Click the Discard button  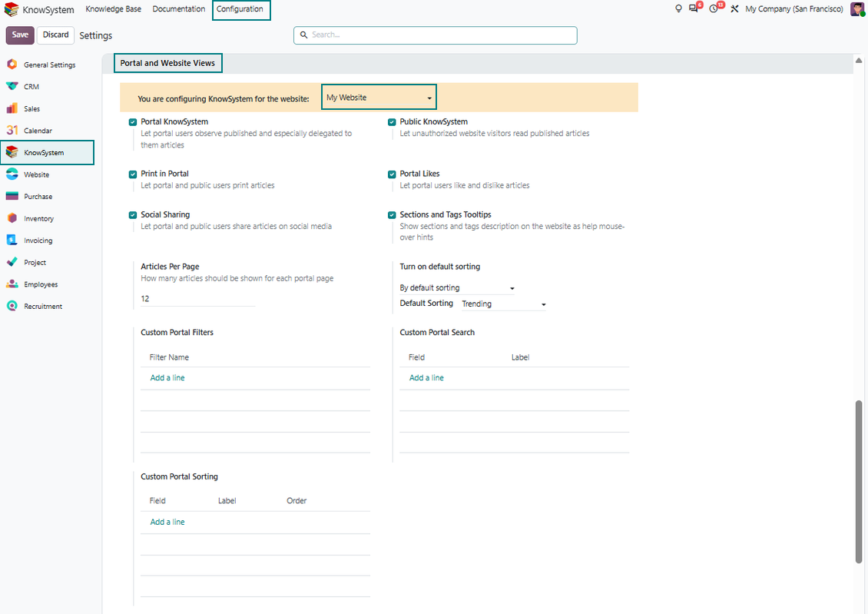(x=56, y=35)
